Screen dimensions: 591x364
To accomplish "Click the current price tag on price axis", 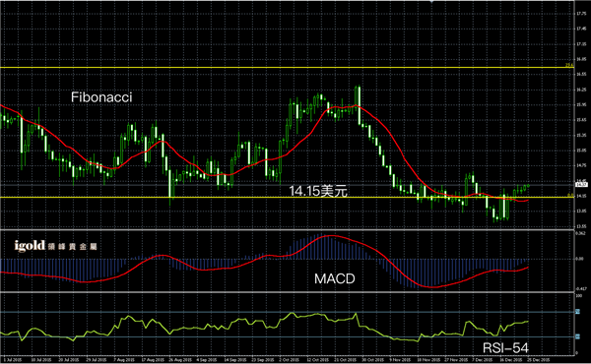I will click(581, 184).
